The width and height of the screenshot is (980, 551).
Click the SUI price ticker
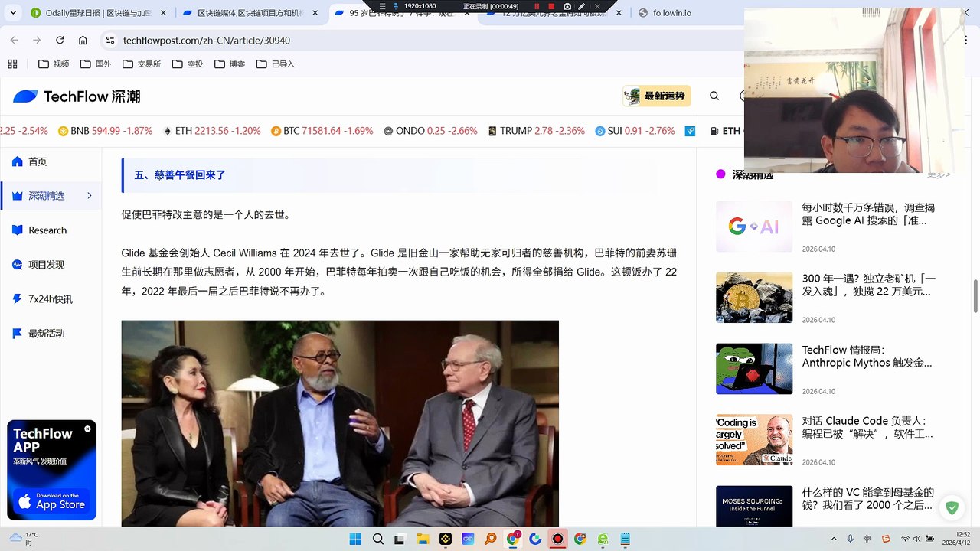[635, 131]
